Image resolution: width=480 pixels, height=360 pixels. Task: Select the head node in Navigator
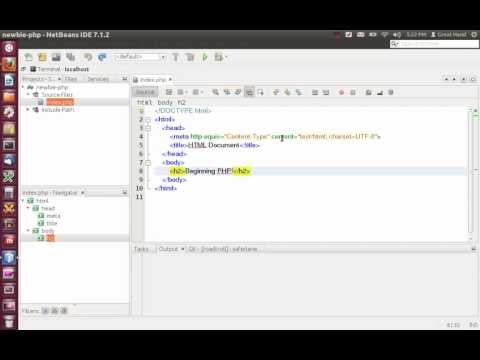click(x=48, y=208)
